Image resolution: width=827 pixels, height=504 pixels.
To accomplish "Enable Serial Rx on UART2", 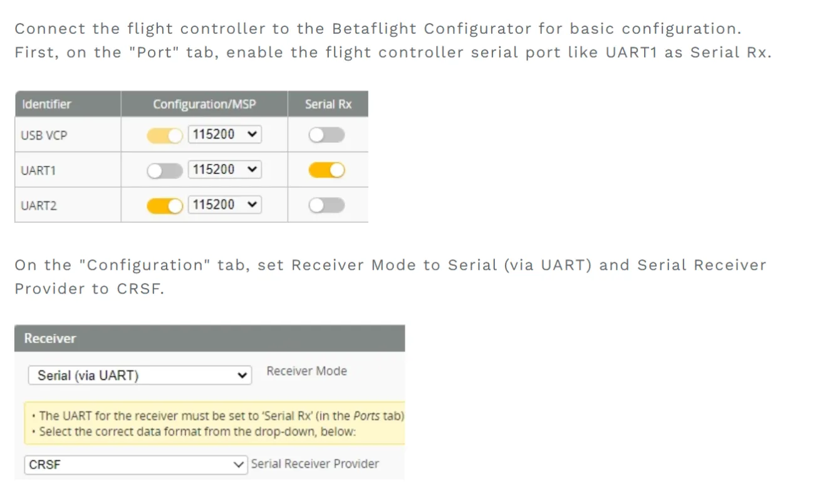I will point(326,205).
